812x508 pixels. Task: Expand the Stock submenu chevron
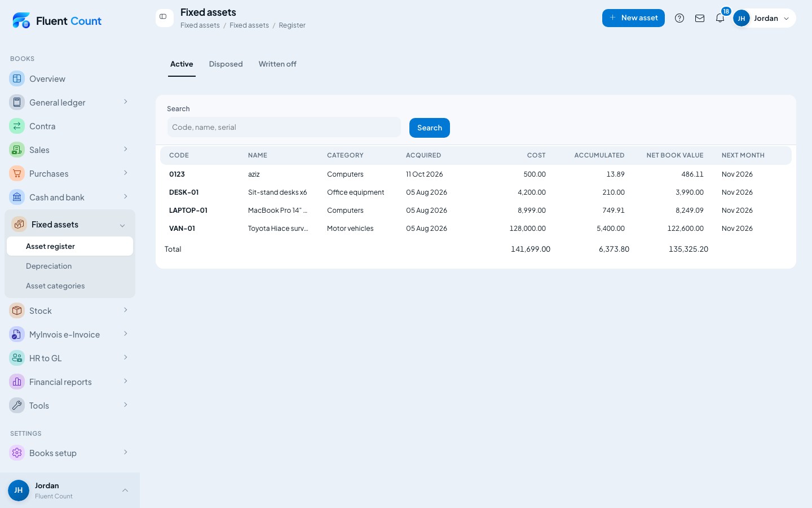(125, 310)
